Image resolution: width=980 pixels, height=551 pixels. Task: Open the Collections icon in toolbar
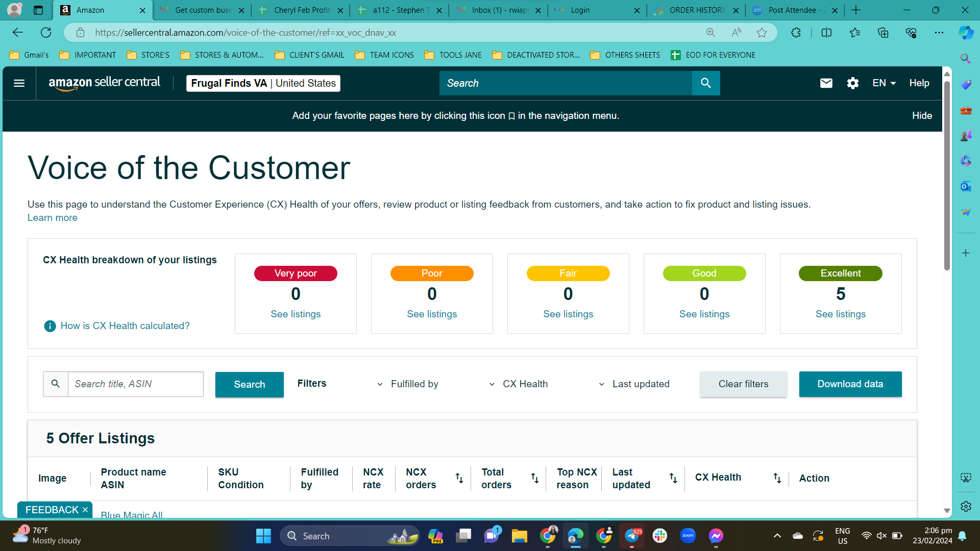(883, 33)
